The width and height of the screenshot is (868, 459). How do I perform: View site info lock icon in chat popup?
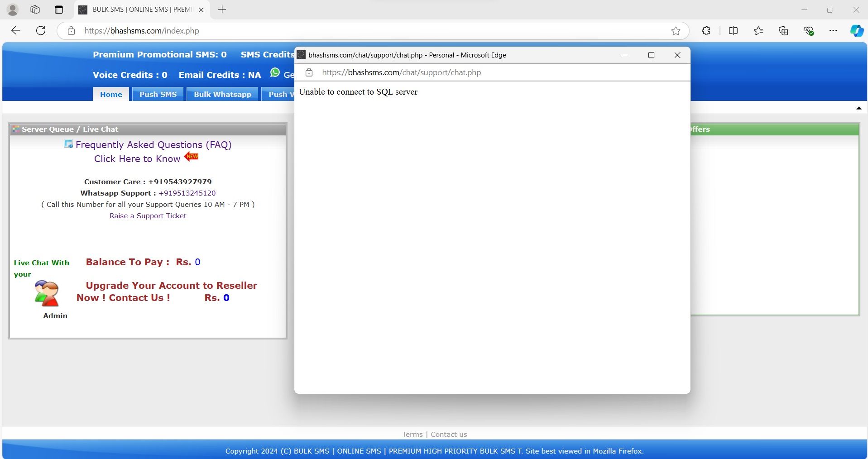pyautogui.click(x=309, y=72)
